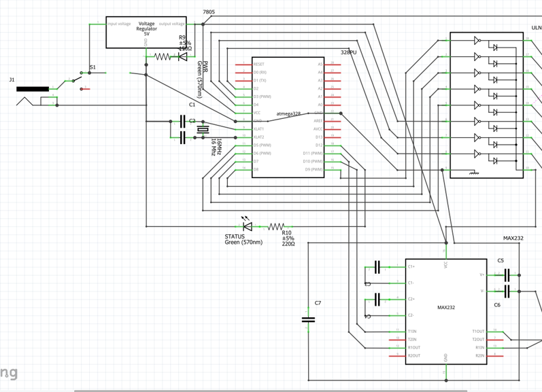The height and width of the screenshot is (392, 542).
Task: Click the capacitor symbol on the XLAT2 line
Action: (x=183, y=137)
